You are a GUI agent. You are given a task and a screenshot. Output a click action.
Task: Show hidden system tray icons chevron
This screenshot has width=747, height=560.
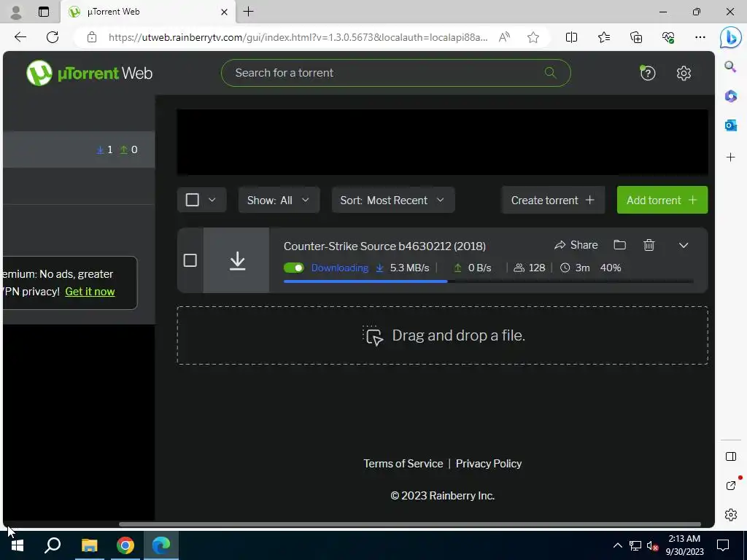point(617,545)
